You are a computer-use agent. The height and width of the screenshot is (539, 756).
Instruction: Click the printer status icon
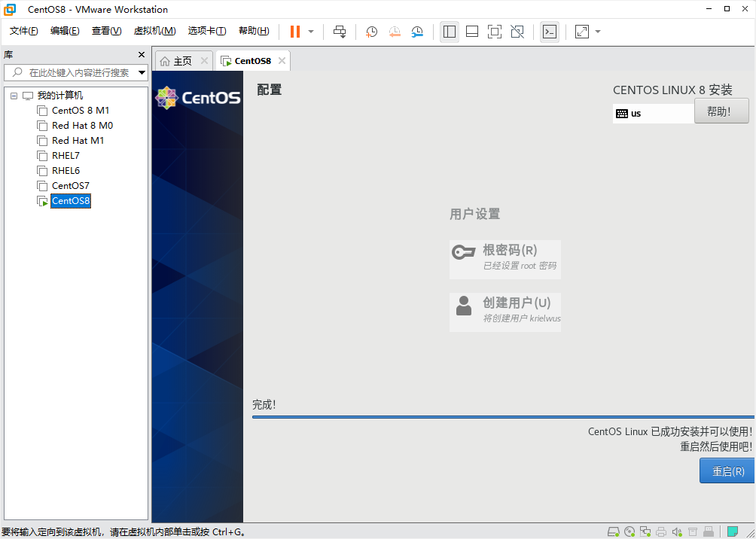(661, 531)
